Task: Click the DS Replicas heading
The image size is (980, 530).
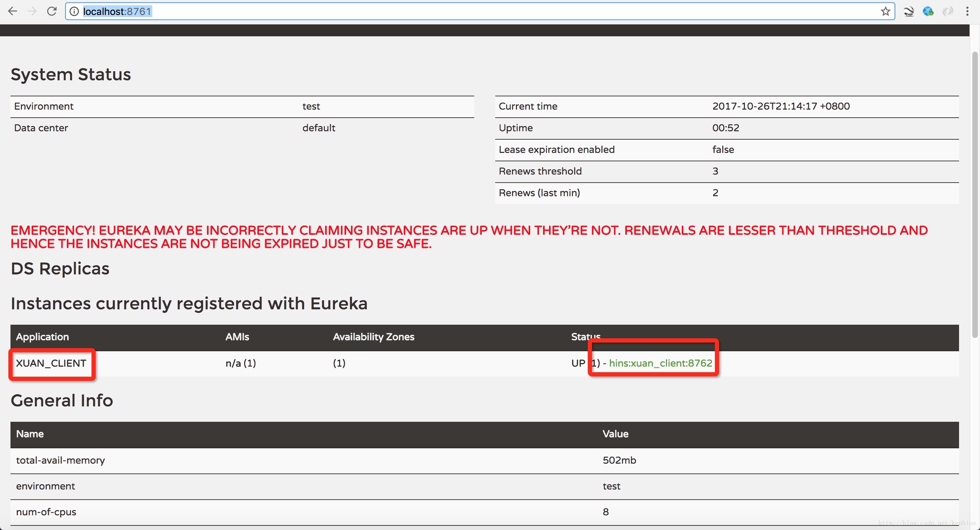Action: [60, 269]
